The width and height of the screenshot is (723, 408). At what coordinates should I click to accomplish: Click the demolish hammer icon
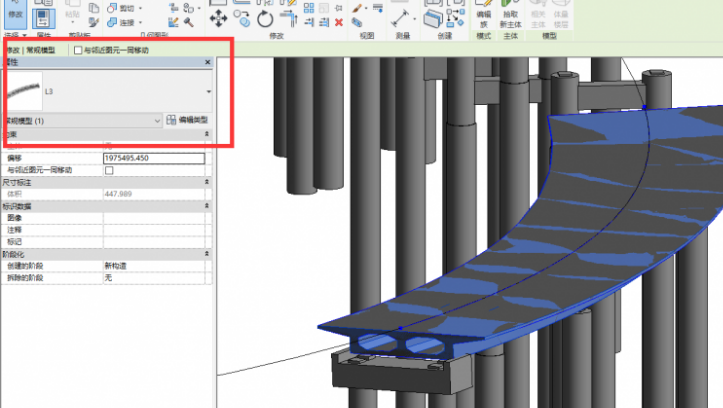coord(189,22)
